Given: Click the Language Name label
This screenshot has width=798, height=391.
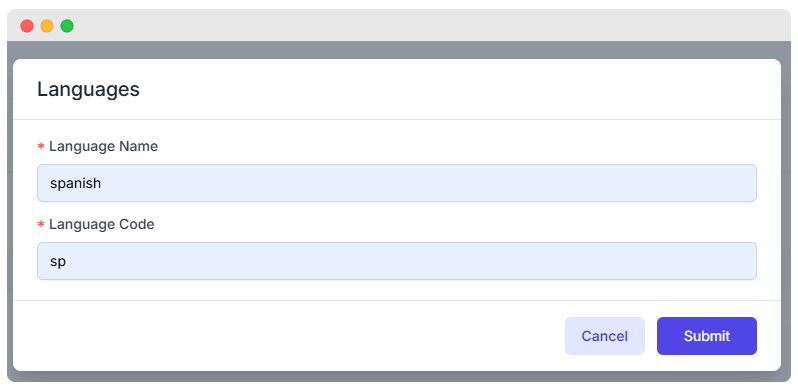Looking at the screenshot, I should (103, 147).
